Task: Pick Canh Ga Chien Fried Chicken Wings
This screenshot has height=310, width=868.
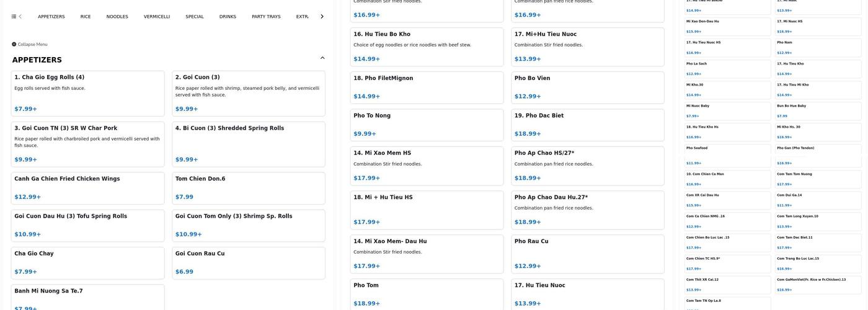Action: pyautogui.click(x=87, y=188)
